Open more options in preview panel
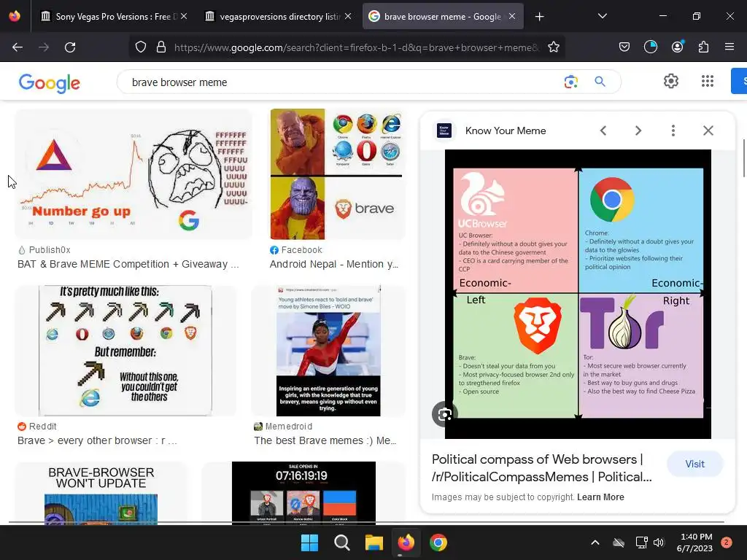This screenshot has height=560, width=747. click(673, 131)
